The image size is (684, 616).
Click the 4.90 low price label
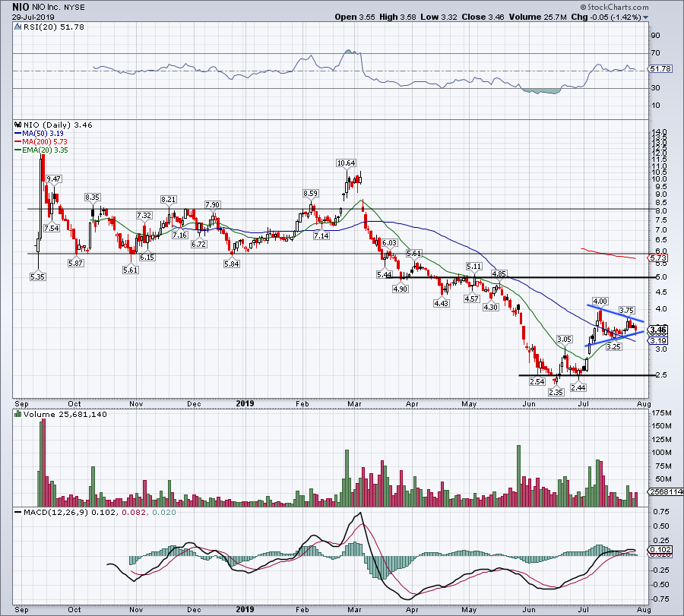point(400,289)
